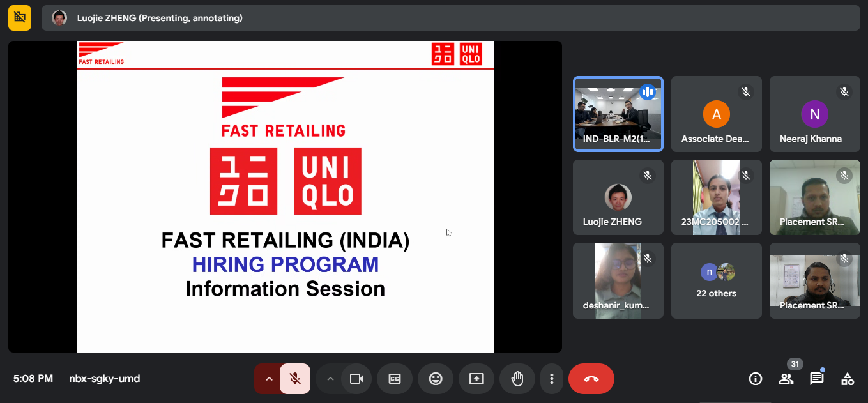The image size is (868, 403).
Task: Click the Fast Retailing logo in slide header
Action: click(x=102, y=54)
